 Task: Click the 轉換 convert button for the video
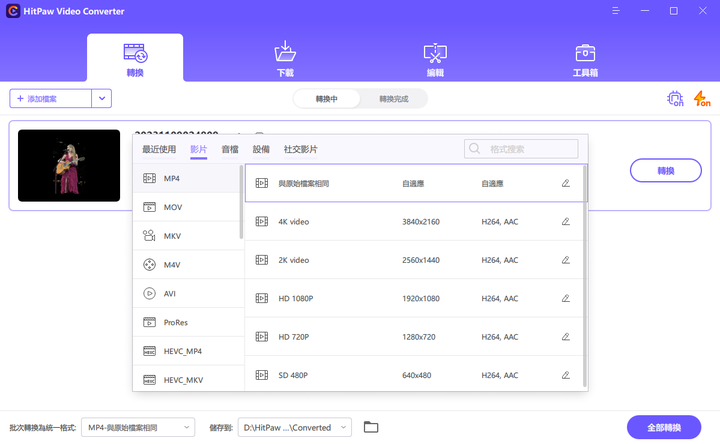pos(665,170)
